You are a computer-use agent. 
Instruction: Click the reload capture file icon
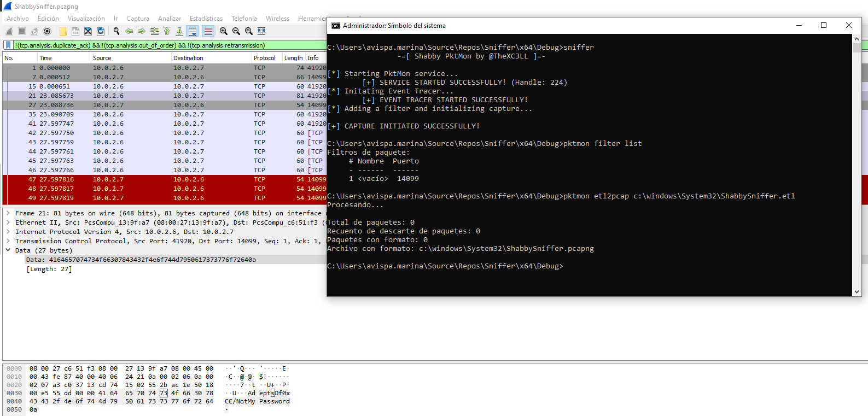coord(101,31)
